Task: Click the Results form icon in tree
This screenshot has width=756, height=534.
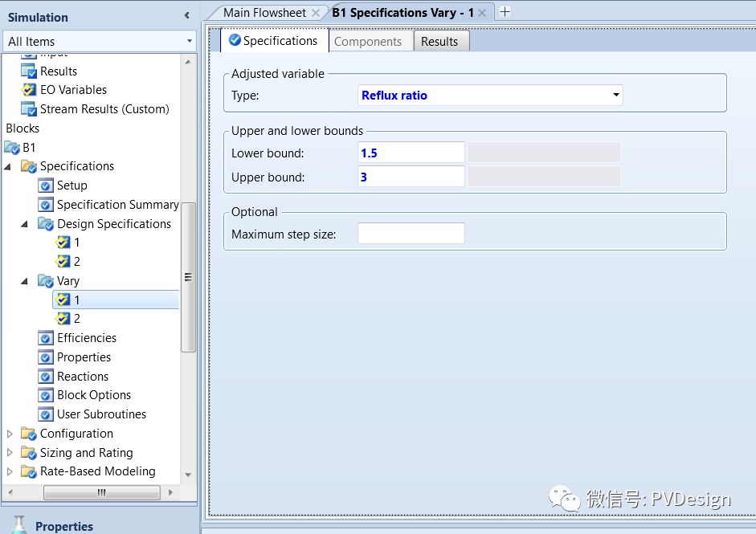Action: (28, 71)
